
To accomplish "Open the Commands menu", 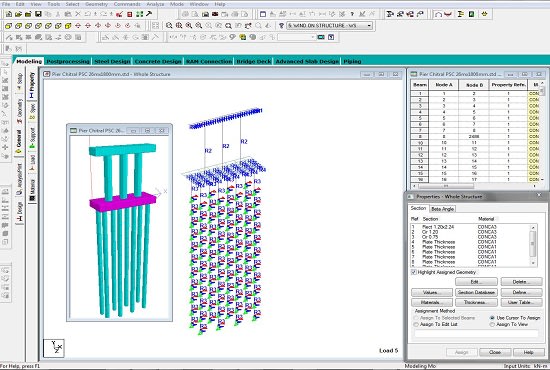I will [127, 4].
